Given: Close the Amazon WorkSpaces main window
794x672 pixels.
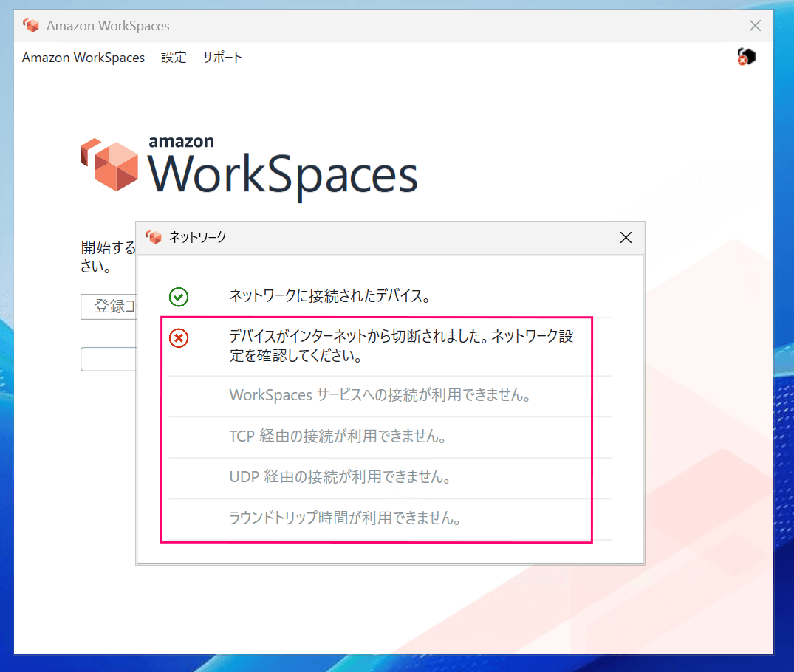Looking at the screenshot, I should [755, 26].
